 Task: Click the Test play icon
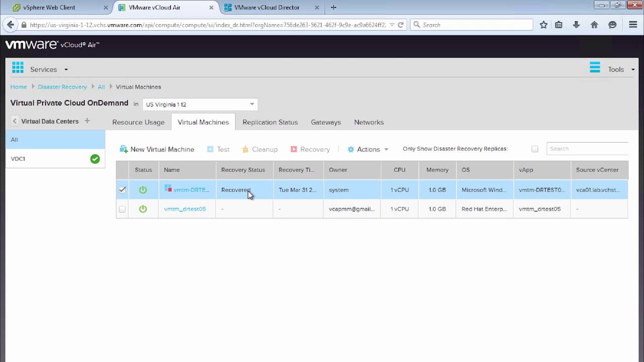(210, 149)
